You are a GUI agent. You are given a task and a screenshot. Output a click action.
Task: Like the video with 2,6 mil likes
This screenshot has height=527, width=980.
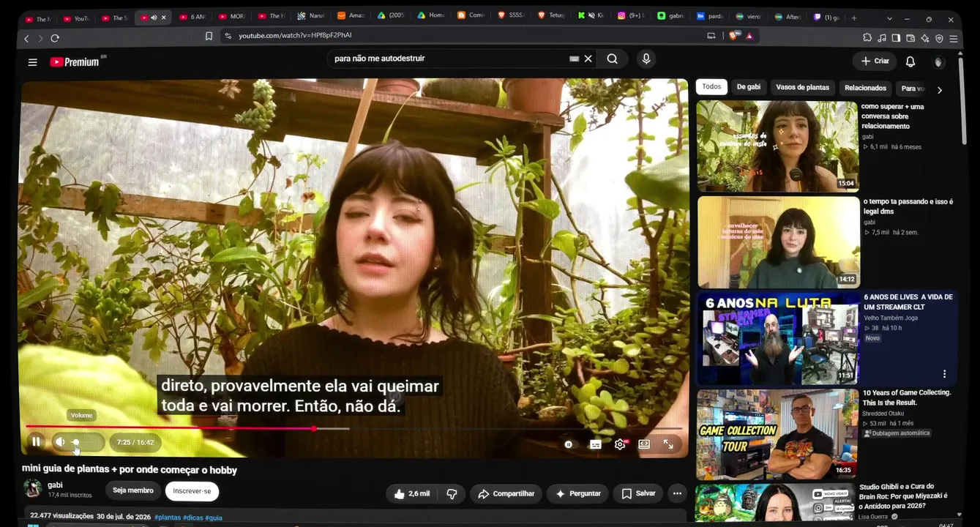[x=411, y=494]
